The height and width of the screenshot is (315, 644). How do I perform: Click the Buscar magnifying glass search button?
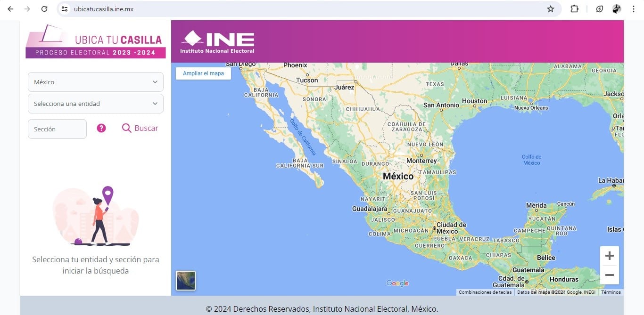pyautogui.click(x=140, y=128)
